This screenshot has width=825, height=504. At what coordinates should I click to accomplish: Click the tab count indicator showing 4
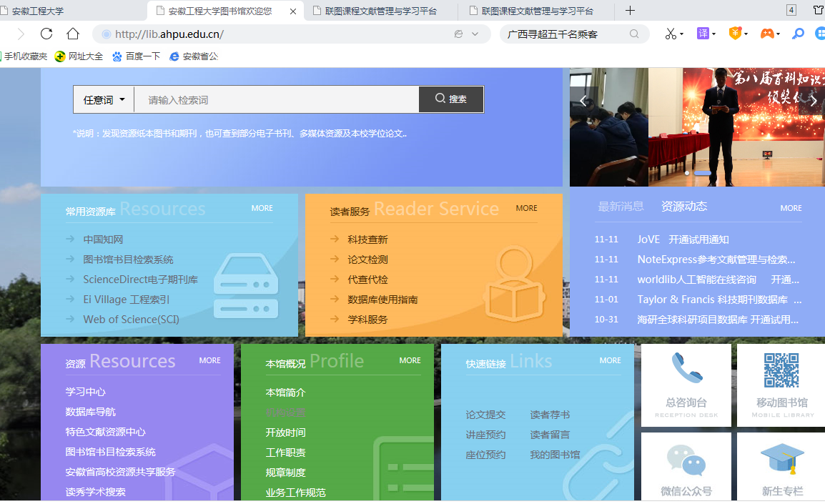point(791,10)
